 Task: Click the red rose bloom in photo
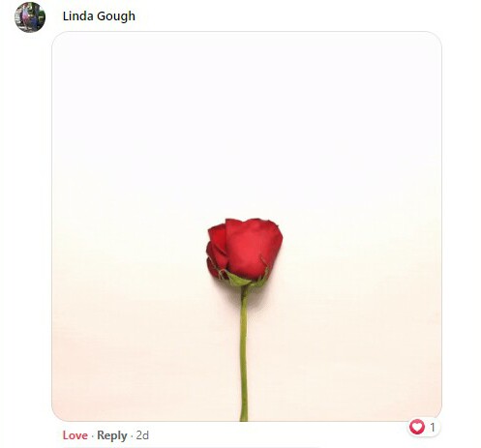click(x=244, y=249)
